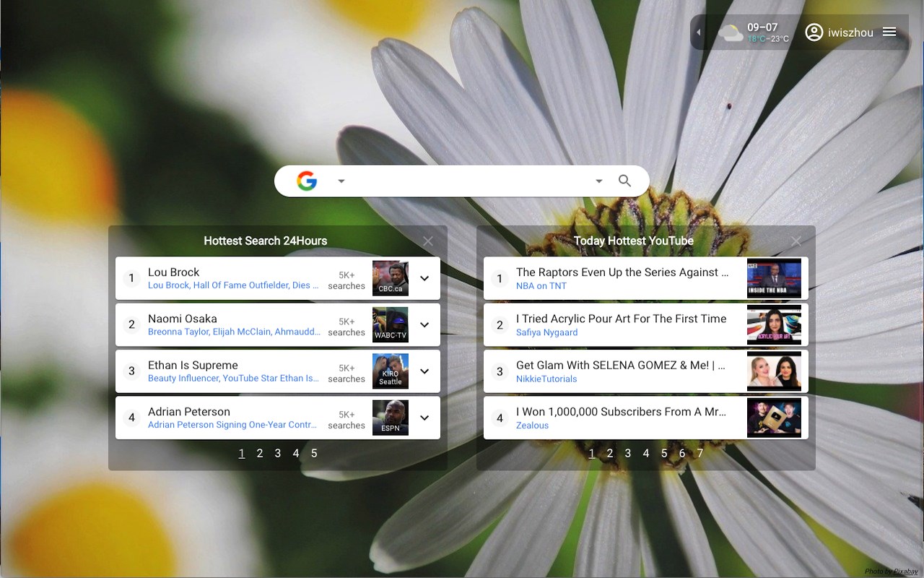
Task: Click the 09-07 date in weather widget
Action: point(762,27)
